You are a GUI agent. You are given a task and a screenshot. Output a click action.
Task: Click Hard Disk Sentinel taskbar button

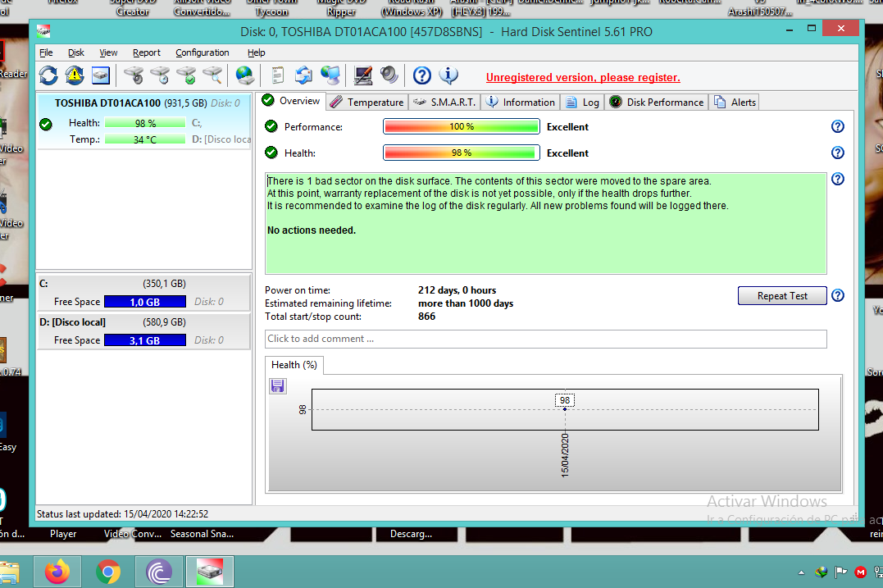tap(210, 572)
